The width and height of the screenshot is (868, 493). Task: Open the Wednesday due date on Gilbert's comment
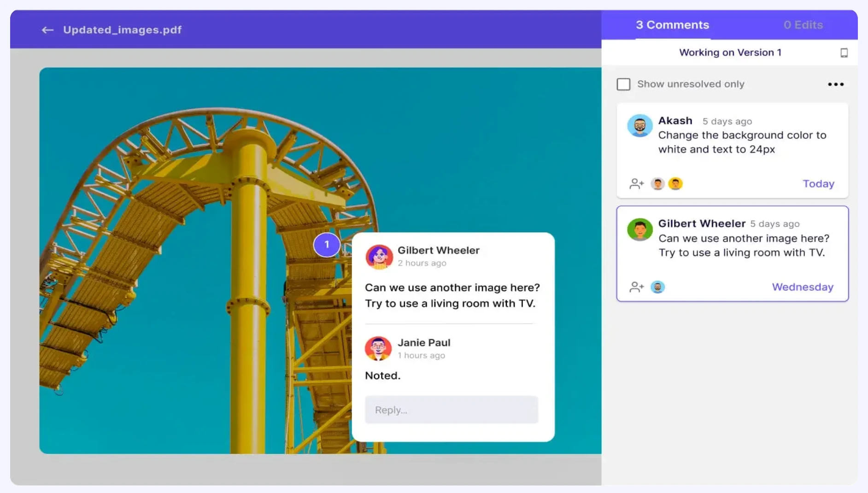[x=803, y=287]
